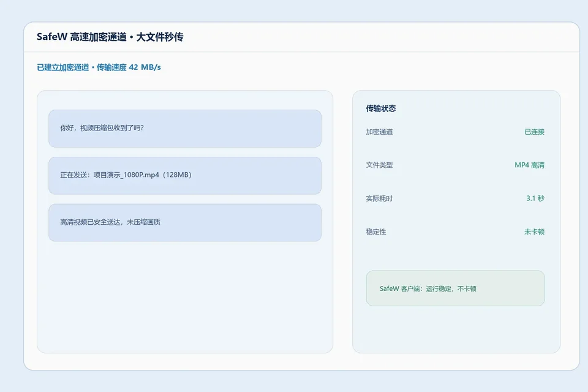Click the "稳定性" label
This screenshot has height=392, width=588.
pos(375,232)
